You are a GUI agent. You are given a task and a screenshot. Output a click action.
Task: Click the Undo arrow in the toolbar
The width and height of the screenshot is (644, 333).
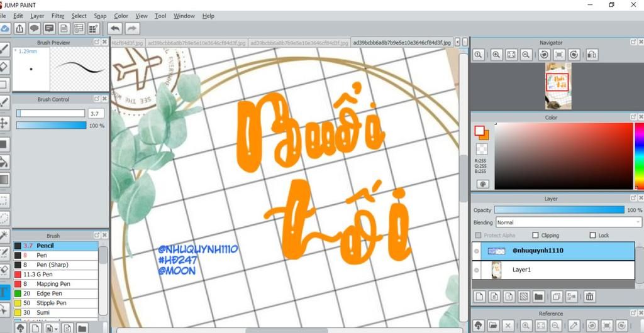(116, 29)
